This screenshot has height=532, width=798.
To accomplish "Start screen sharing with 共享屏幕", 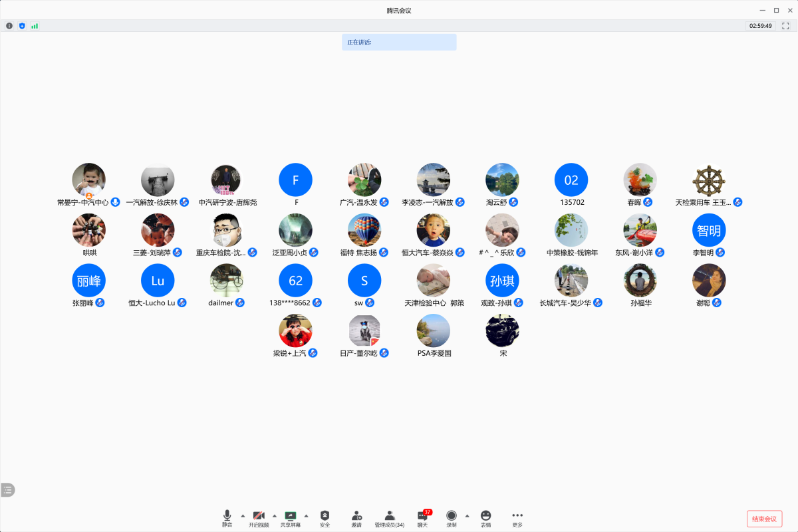I will click(290, 518).
